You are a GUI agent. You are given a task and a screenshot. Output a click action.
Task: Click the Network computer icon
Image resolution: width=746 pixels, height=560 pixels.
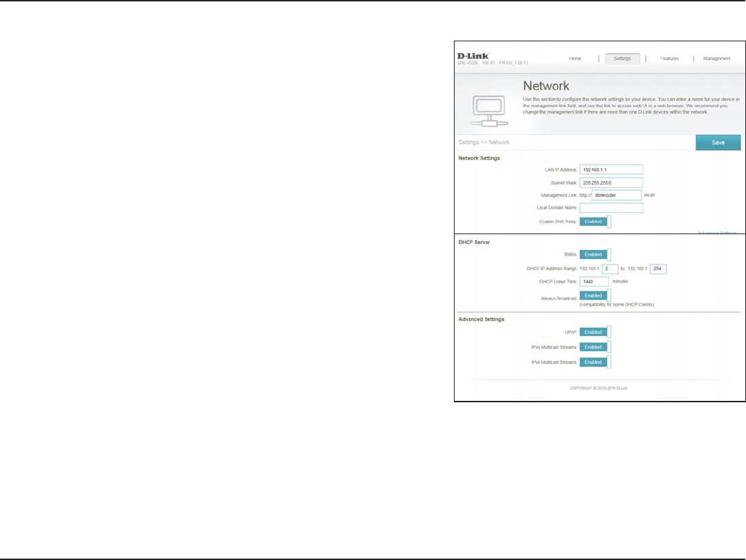point(489,111)
